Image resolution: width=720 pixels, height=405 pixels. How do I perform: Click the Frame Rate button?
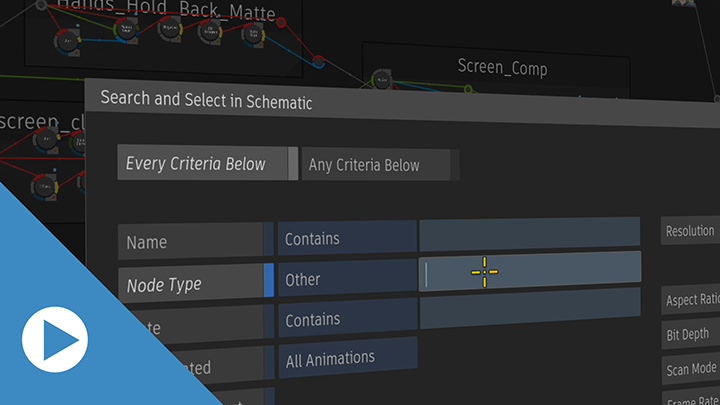pos(692,398)
